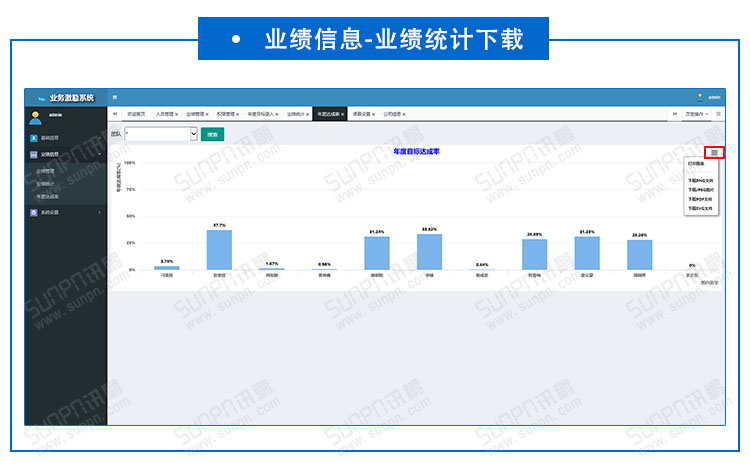Open the chart export hamburger menu
The height and width of the screenshot is (470, 750).
click(x=714, y=152)
